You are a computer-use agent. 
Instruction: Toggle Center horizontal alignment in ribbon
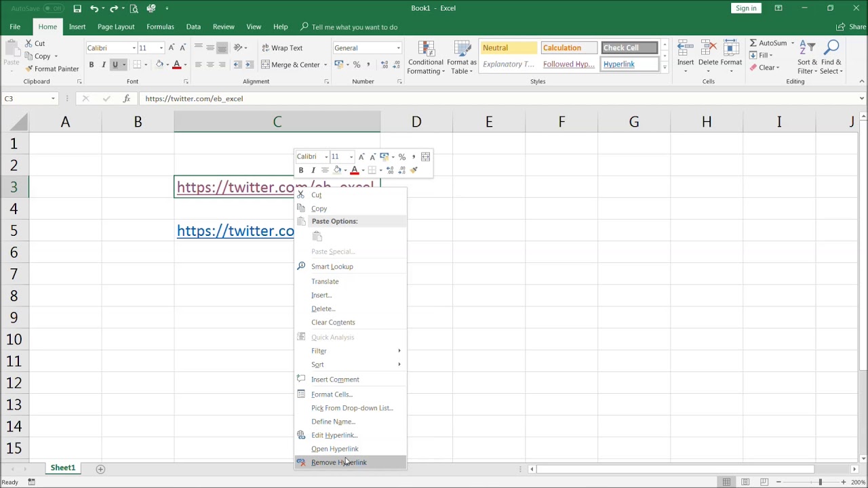coord(210,64)
